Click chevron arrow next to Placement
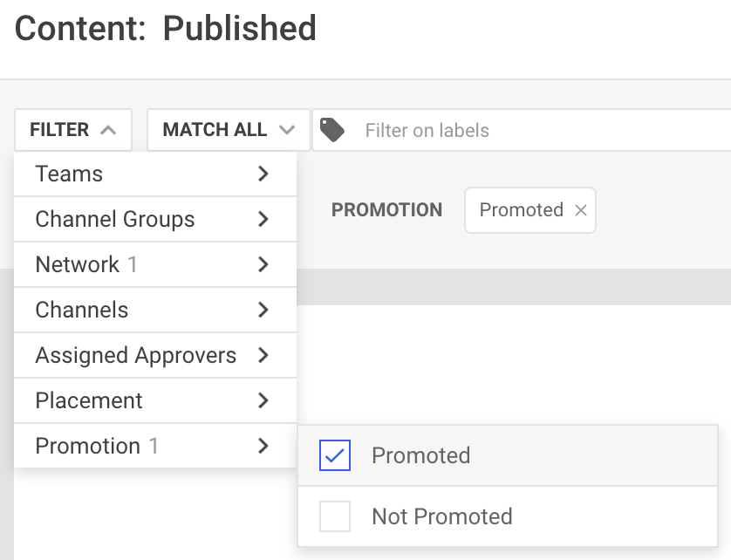The image size is (731, 560). coord(263,400)
